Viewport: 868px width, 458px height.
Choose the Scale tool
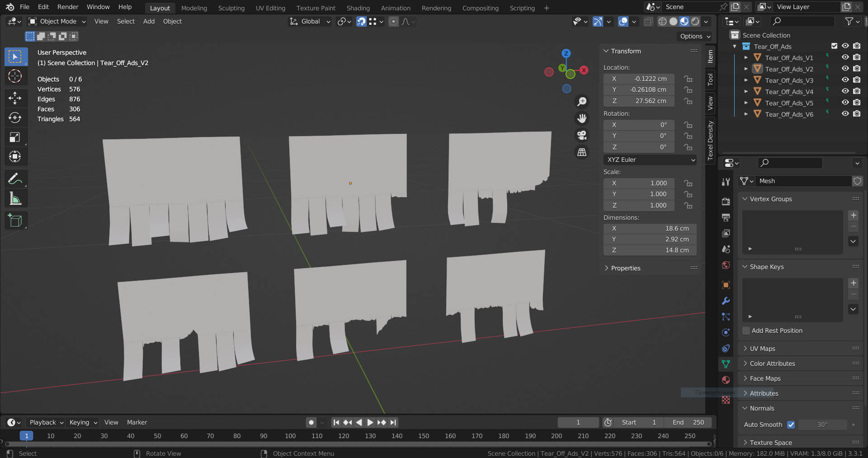point(15,137)
